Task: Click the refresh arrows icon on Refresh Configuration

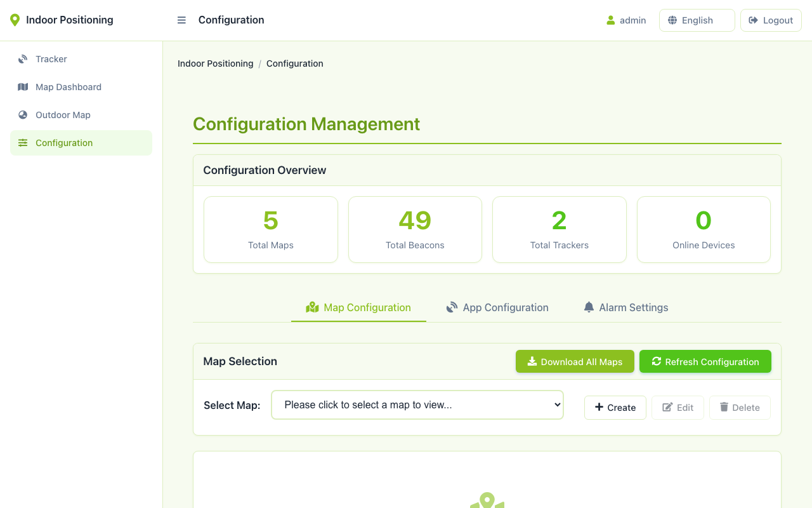Action: (x=657, y=361)
